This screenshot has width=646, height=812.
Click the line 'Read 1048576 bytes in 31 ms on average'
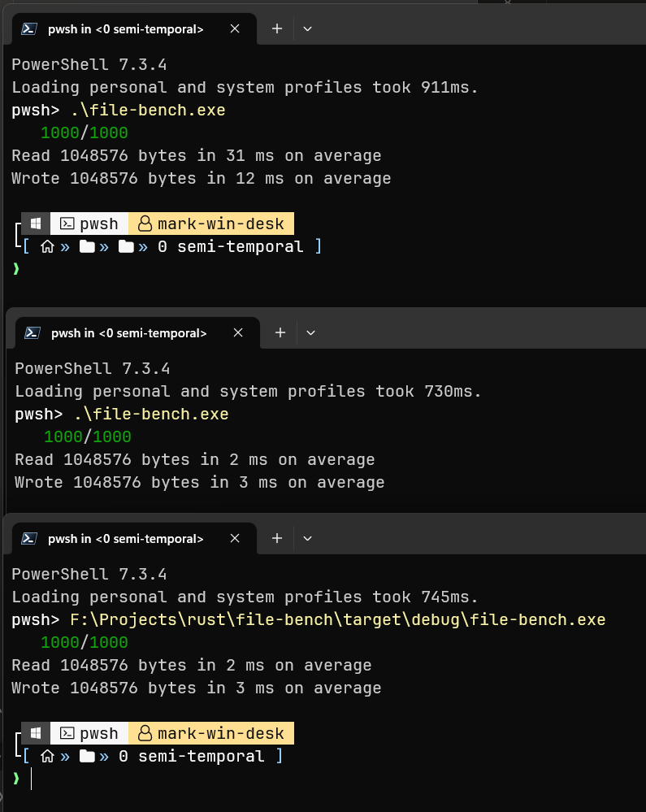tap(197, 156)
